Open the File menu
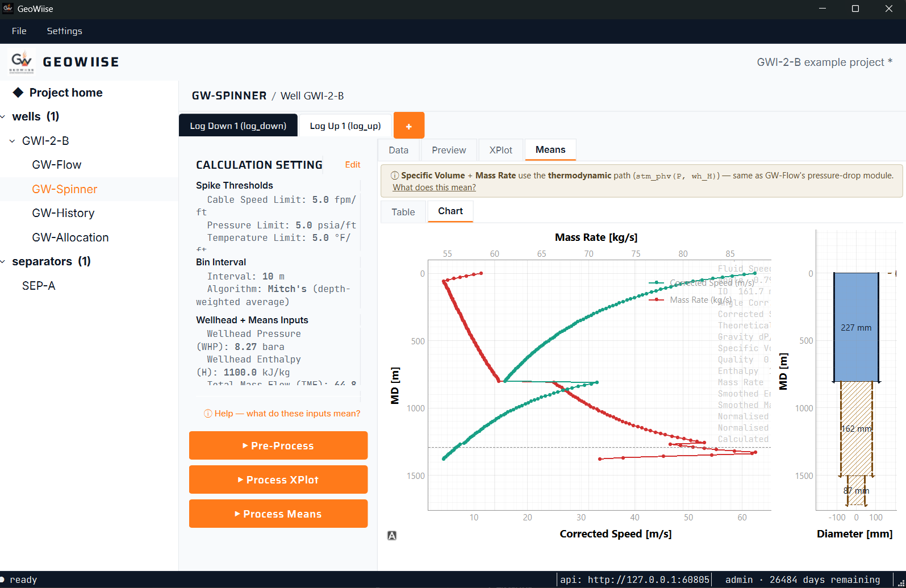 click(19, 31)
